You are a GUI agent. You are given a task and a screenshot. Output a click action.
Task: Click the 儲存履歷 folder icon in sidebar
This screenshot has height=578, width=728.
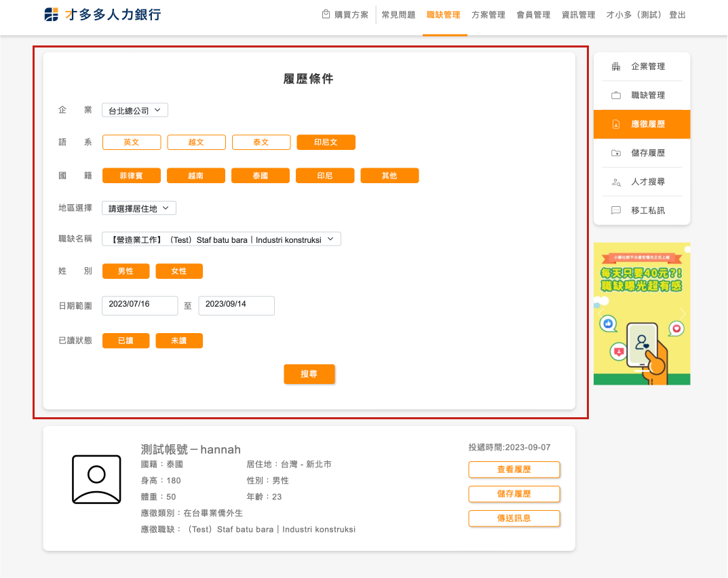[x=616, y=153]
